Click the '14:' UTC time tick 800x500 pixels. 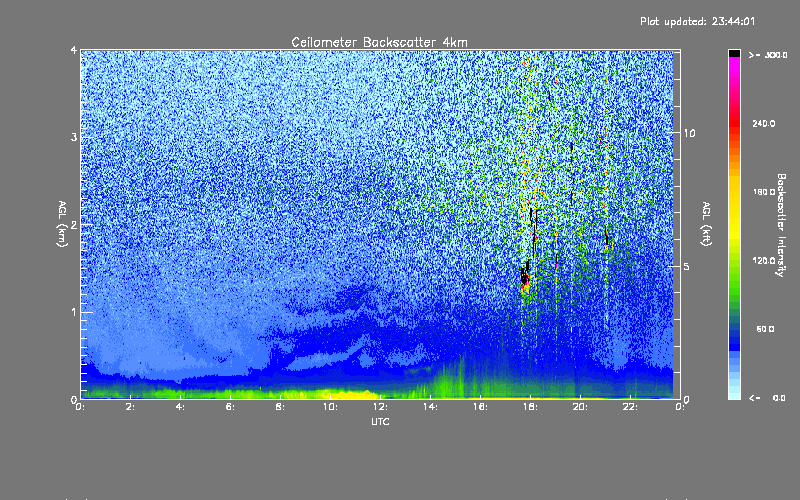(x=430, y=407)
